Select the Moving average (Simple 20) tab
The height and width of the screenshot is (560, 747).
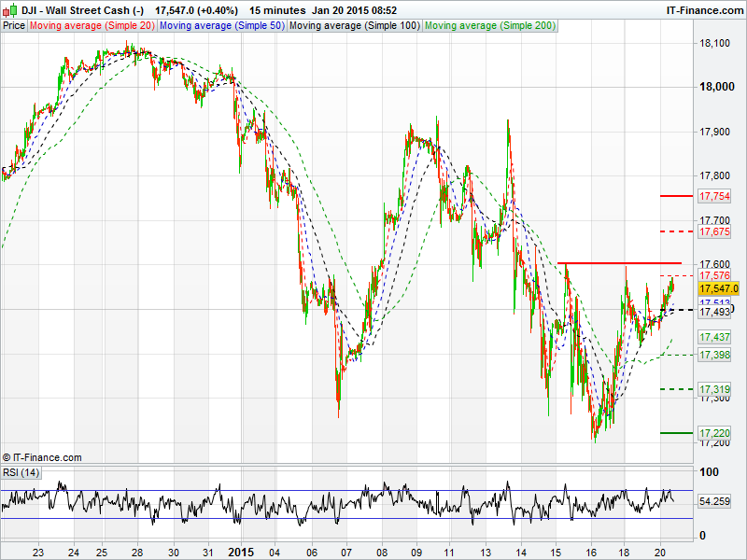coord(92,26)
